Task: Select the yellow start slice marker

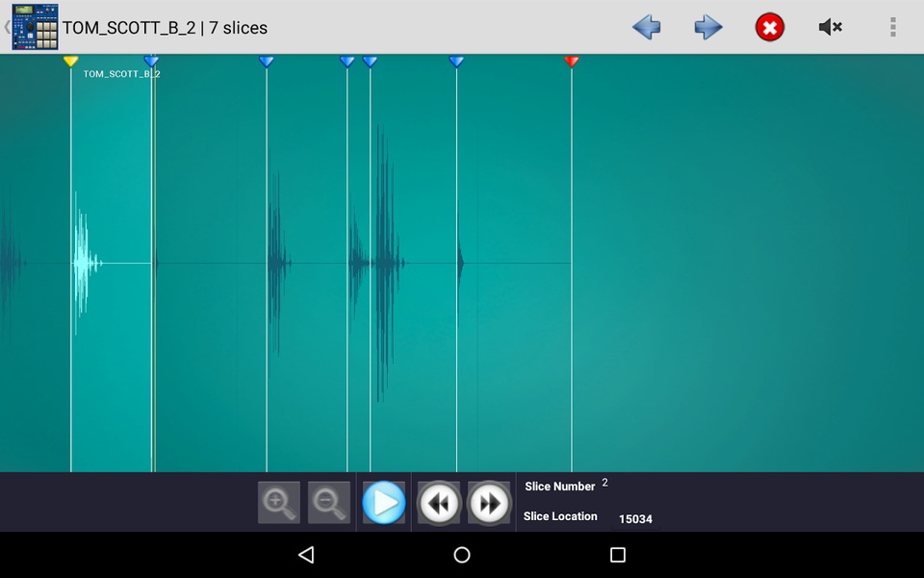Action: tap(70, 61)
